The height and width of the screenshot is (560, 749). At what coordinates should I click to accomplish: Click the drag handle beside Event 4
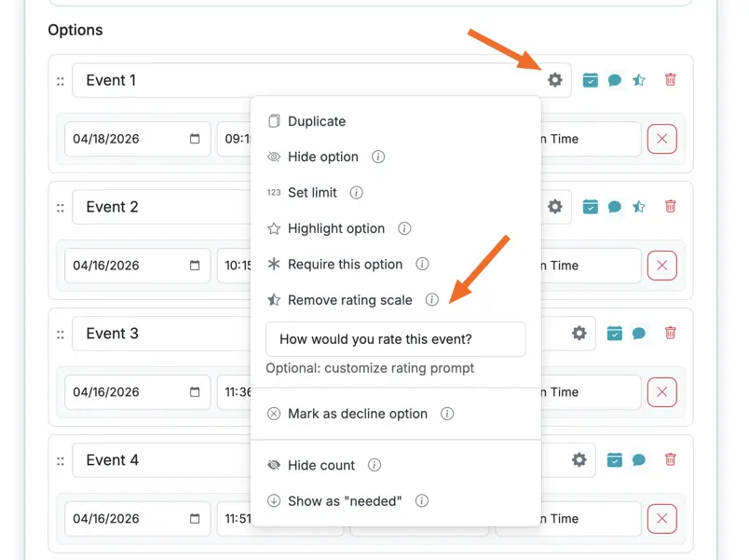[x=61, y=461]
